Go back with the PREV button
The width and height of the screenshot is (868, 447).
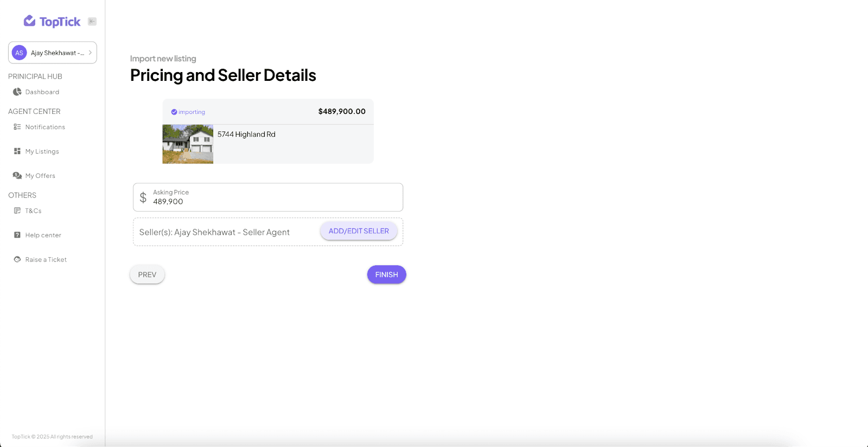point(147,274)
